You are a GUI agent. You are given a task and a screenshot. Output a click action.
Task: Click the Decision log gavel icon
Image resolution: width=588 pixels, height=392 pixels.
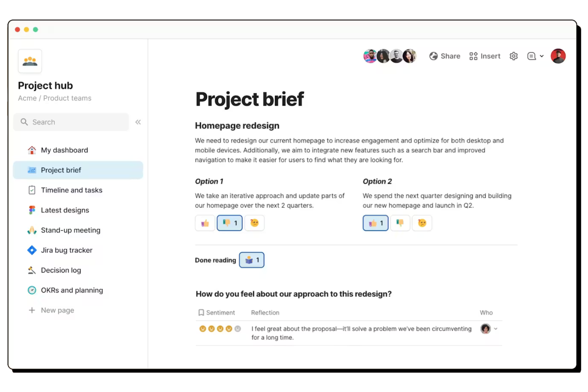[x=32, y=270]
